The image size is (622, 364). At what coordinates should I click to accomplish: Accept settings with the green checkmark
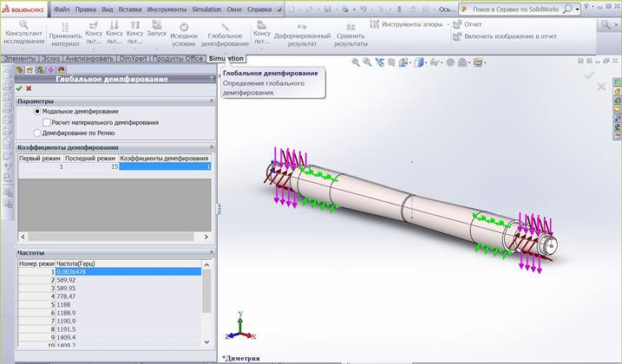(x=19, y=88)
